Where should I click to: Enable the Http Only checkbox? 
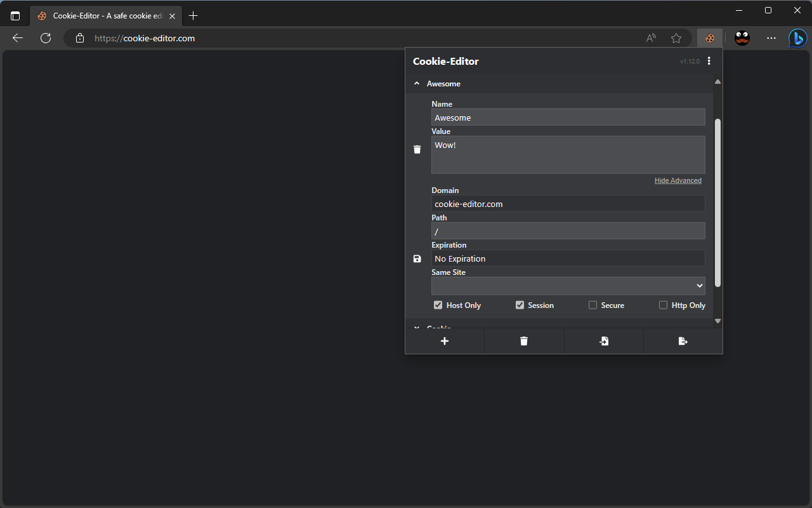pos(663,305)
